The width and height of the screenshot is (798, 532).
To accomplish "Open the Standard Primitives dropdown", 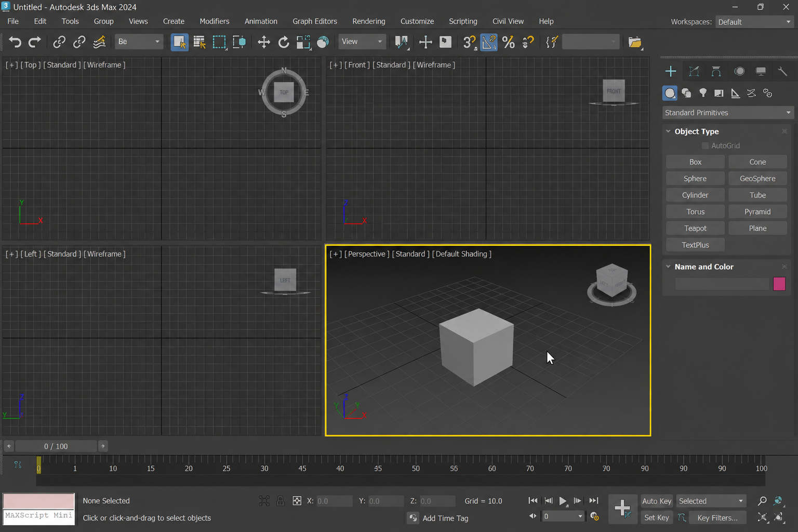I will tap(728, 113).
